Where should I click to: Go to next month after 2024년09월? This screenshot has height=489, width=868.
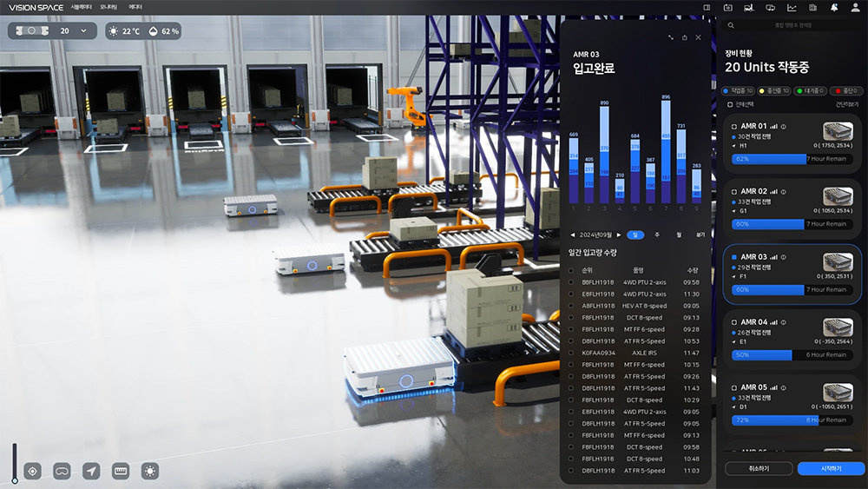tap(619, 235)
